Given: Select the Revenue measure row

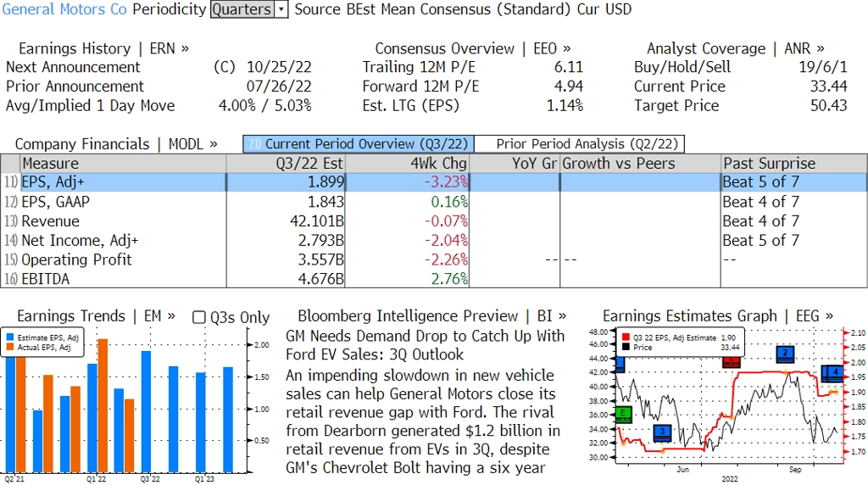Looking at the screenshot, I should (434, 221).
